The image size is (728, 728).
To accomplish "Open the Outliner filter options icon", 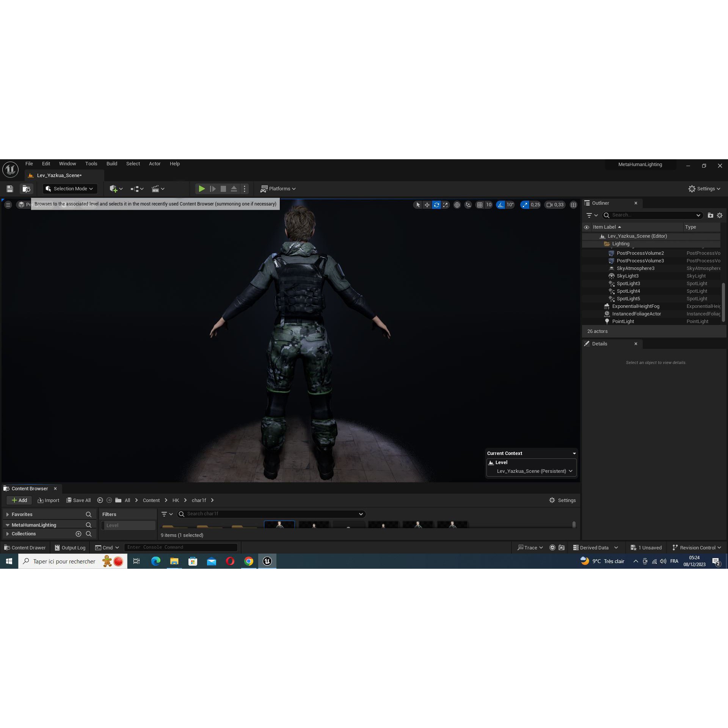I will click(592, 215).
